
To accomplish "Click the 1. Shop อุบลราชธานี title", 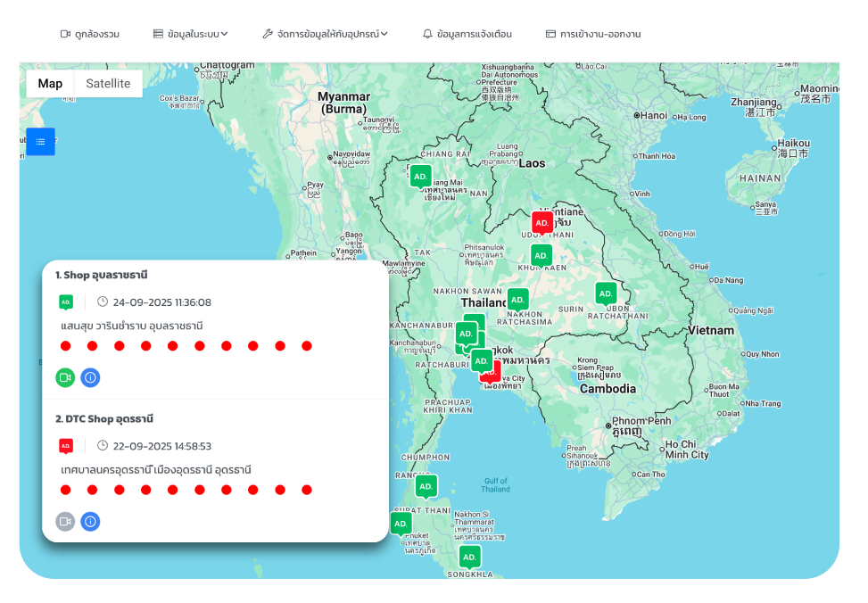I will (x=101, y=275).
